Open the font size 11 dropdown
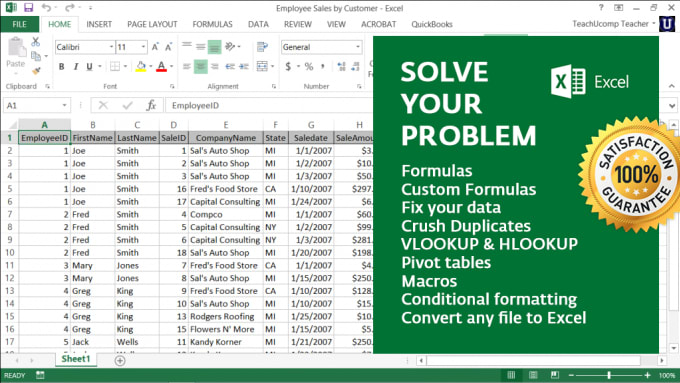The height and width of the screenshot is (383, 680). coord(143,46)
